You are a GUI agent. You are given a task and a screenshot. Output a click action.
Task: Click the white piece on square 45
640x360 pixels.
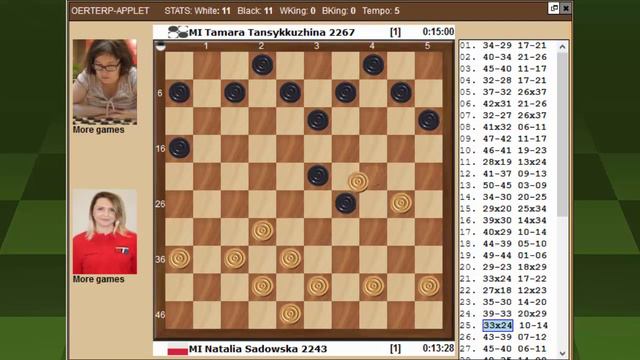click(x=429, y=286)
